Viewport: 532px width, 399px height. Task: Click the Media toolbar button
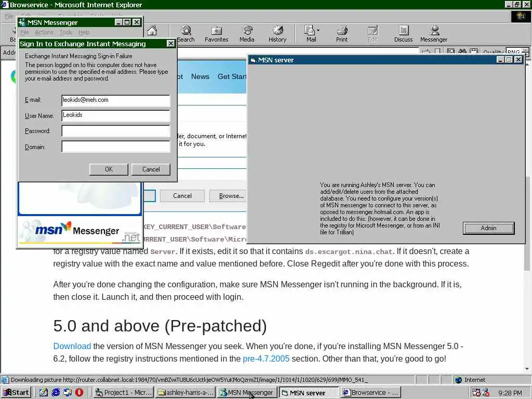247,34
